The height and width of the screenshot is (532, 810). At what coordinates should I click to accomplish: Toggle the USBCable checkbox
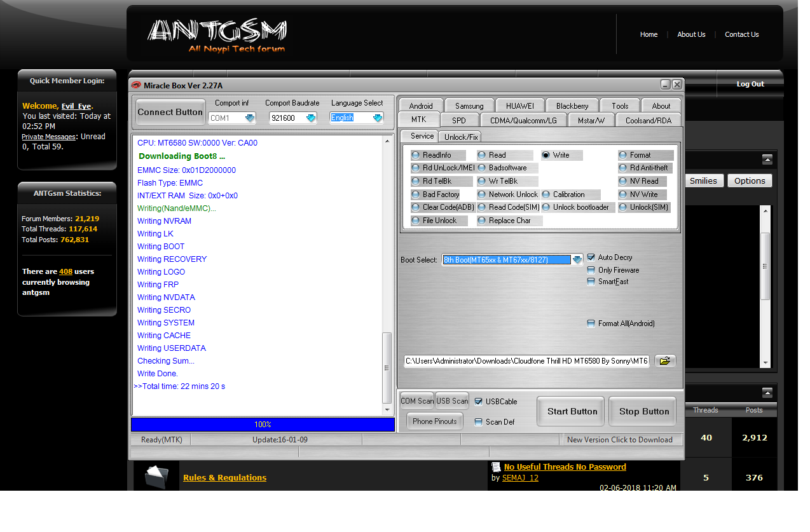(x=479, y=402)
